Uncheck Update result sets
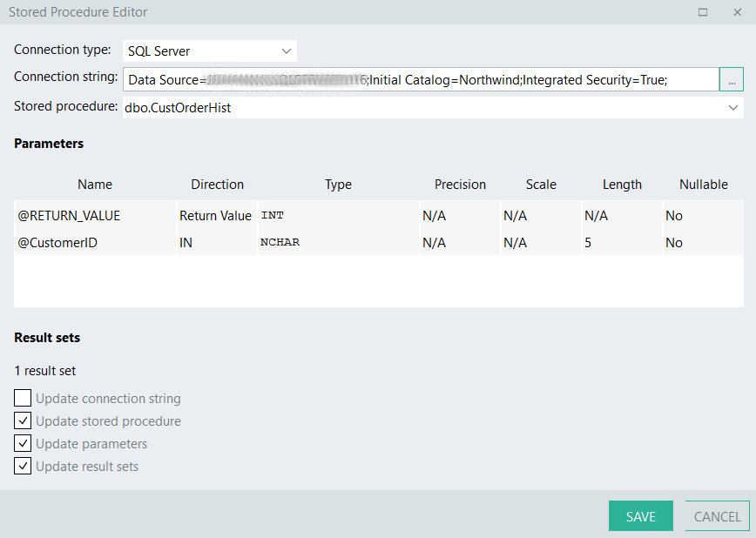 coord(22,466)
